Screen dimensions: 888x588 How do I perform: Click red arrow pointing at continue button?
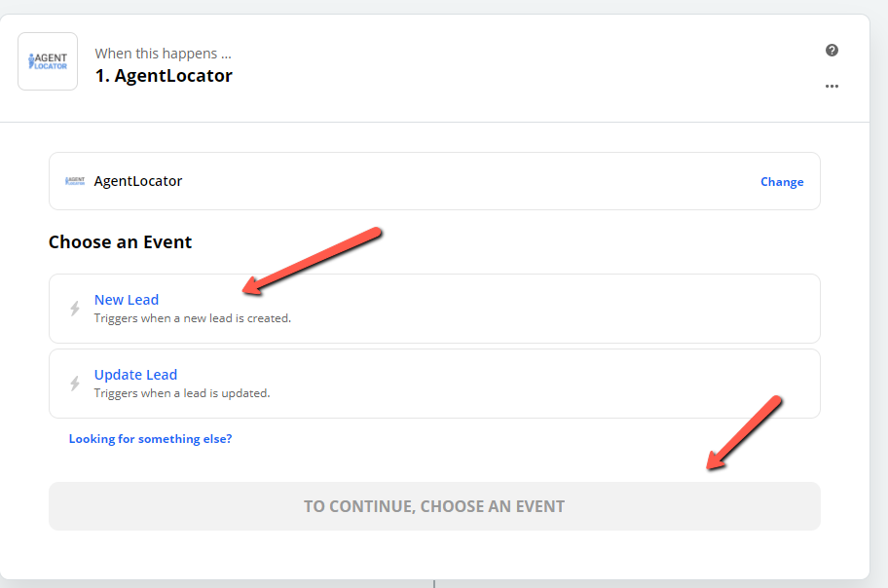(744, 433)
